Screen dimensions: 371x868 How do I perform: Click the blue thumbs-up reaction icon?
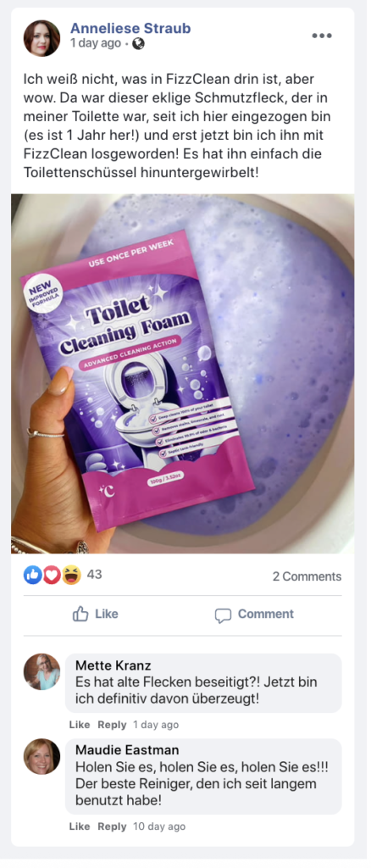click(33, 576)
